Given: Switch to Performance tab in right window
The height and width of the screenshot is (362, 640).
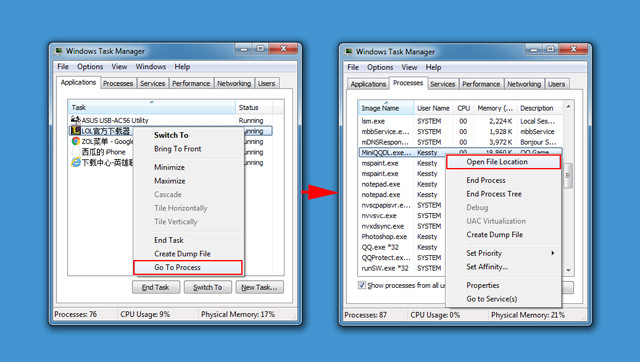Looking at the screenshot, I should [481, 84].
